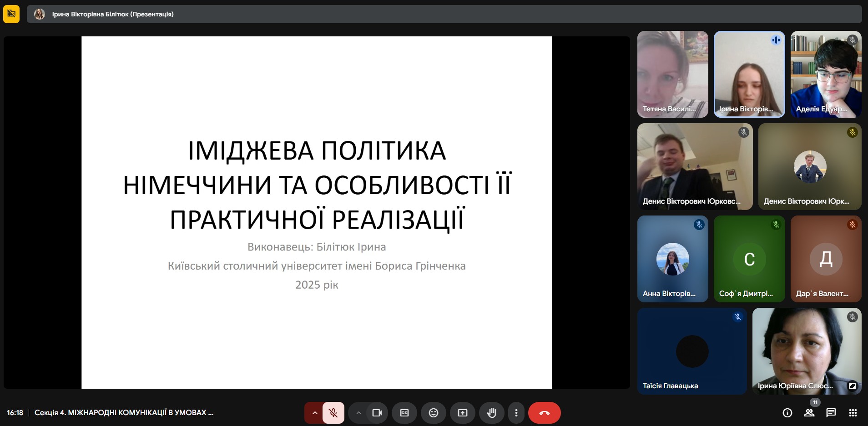Leave the call with red hang-up button
The width and height of the screenshot is (868, 426).
tap(544, 413)
